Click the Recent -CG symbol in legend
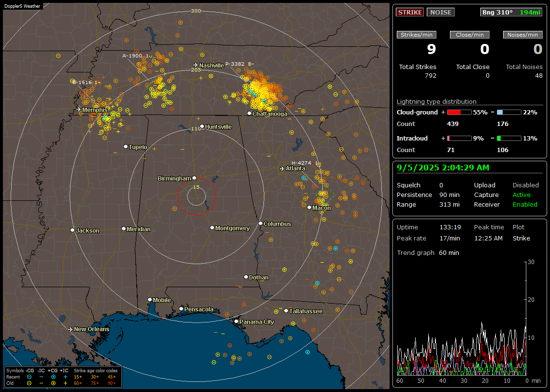Image resolution: width=550 pixels, height=392 pixels. (29, 377)
